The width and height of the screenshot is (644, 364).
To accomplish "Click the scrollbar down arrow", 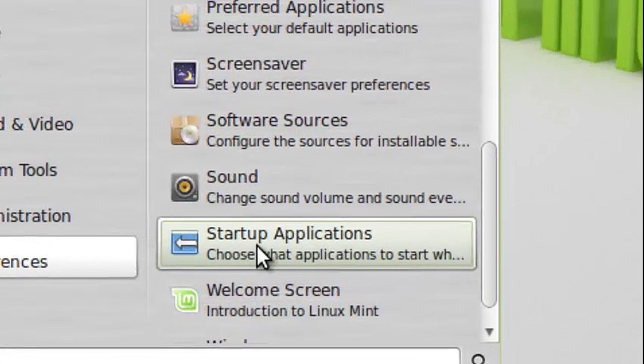I will pos(489,332).
